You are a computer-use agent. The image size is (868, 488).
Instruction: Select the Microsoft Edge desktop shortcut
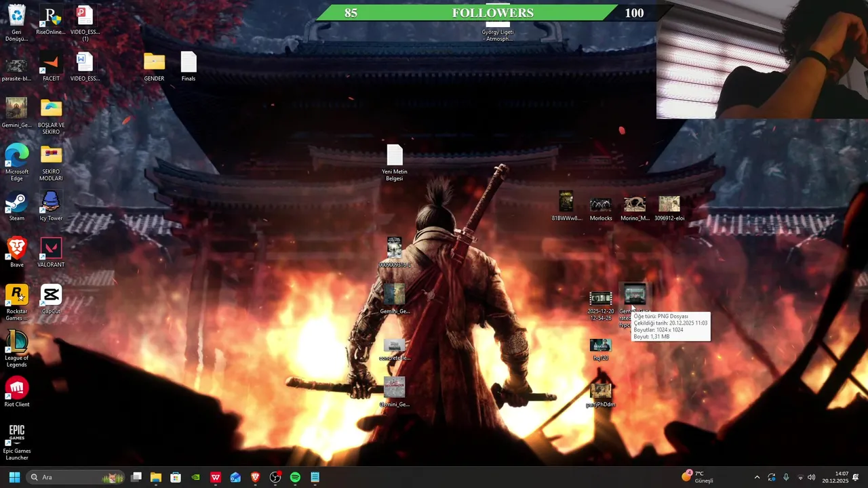[x=16, y=163]
